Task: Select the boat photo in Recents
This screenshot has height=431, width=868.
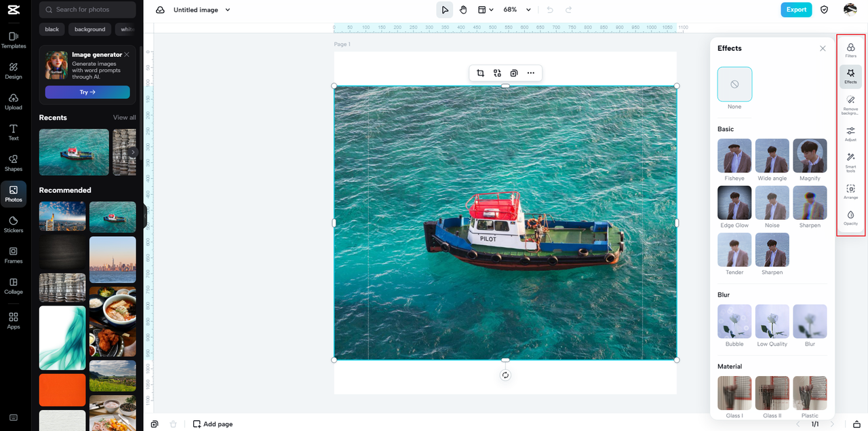Action: 74,152
